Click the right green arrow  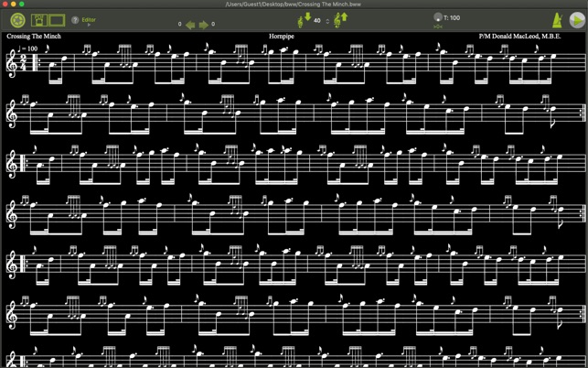[x=204, y=25]
